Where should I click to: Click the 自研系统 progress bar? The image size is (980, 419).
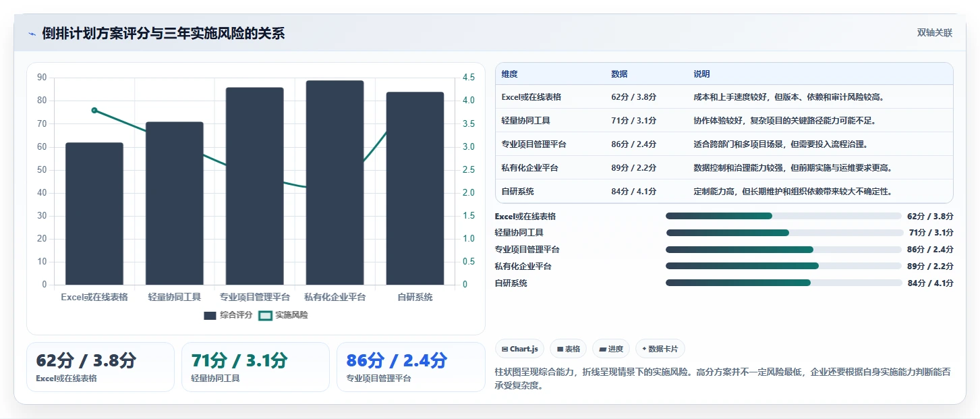(784, 283)
